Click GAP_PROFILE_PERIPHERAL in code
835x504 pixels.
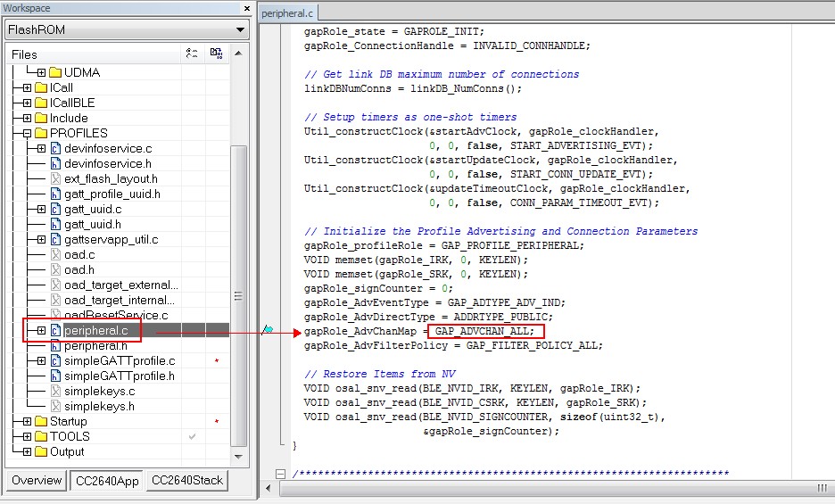click(509, 245)
